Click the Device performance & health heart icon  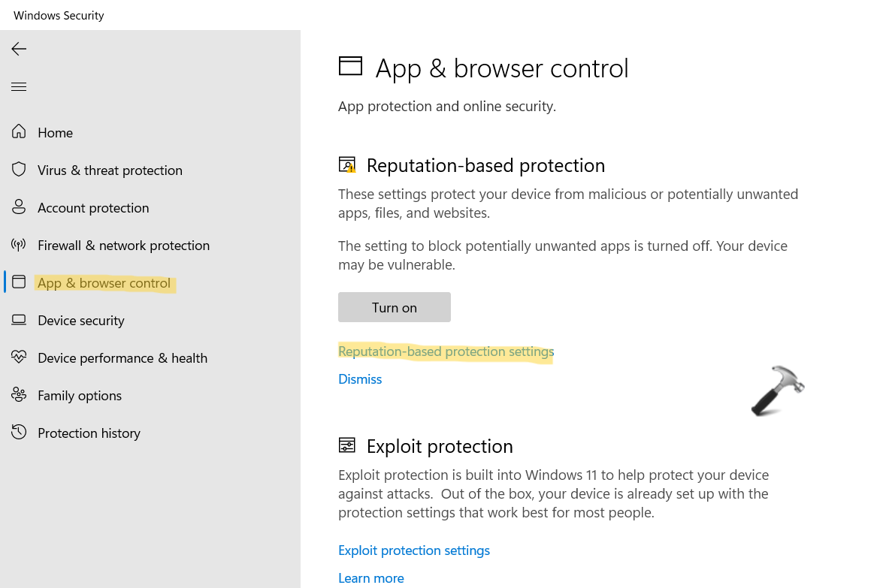(x=19, y=357)
